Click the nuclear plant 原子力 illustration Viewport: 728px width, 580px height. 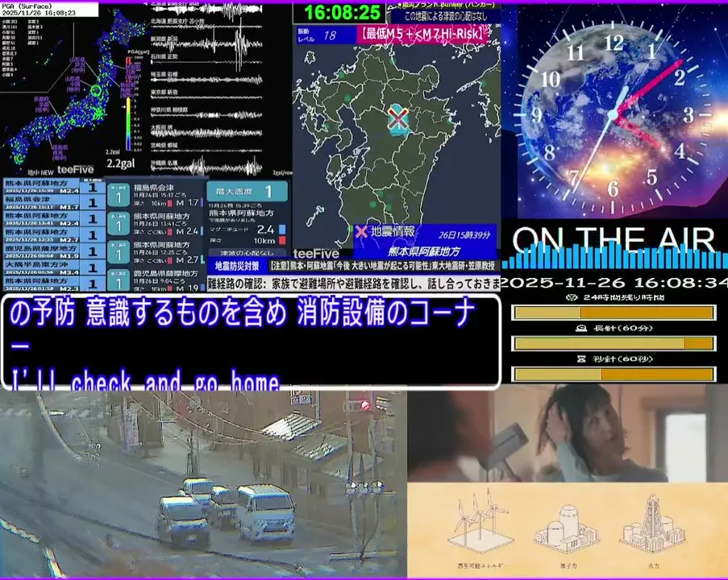567,528
